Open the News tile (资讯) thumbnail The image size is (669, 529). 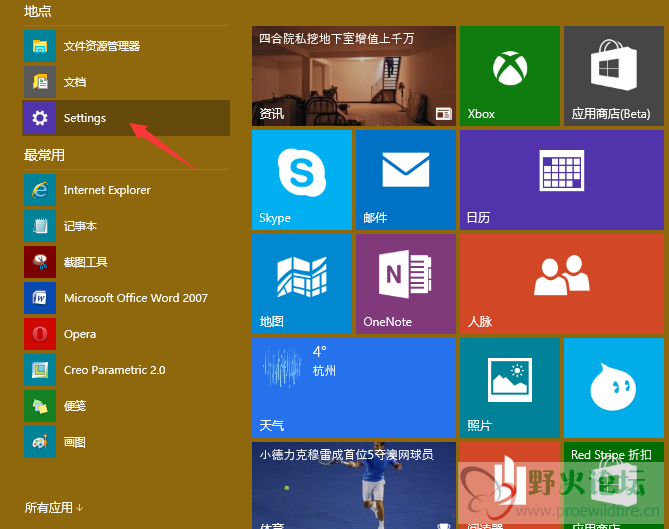tap(354, 76)
